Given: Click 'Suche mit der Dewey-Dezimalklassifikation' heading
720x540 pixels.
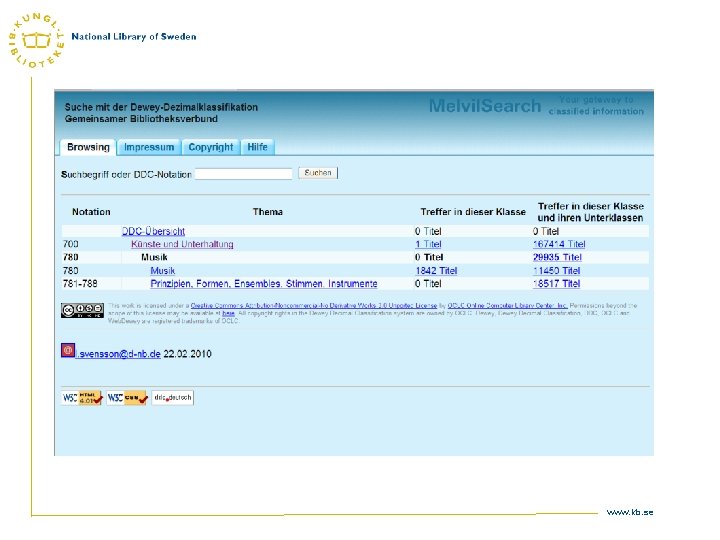Looking at the screenshot, I should (161, 107).
